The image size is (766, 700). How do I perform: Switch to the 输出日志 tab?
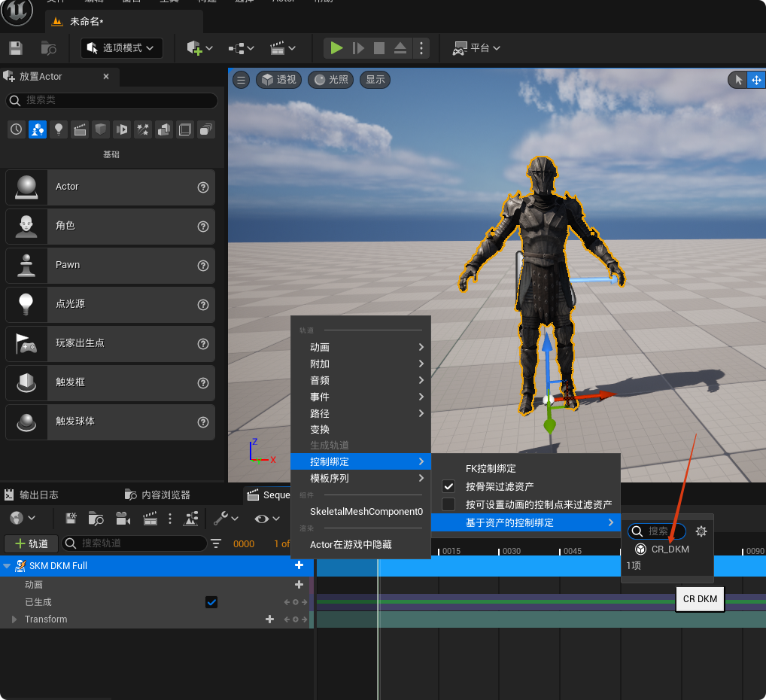32,495
